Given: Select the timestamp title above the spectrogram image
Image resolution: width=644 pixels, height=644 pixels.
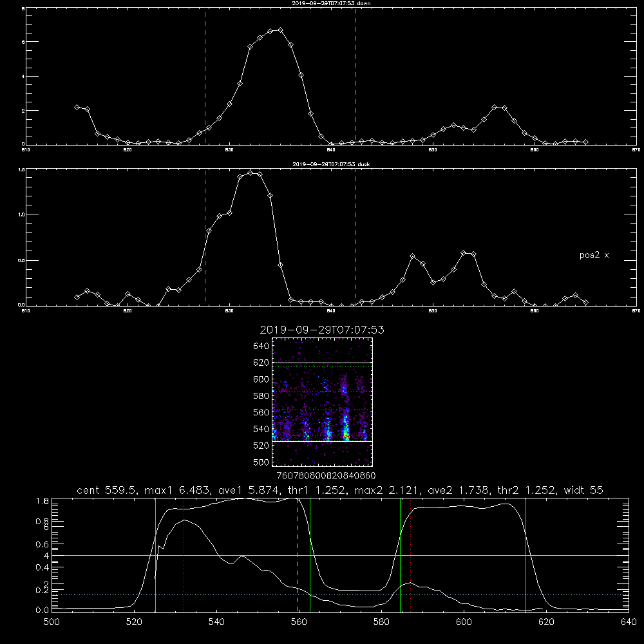Looking at the screenshot, I should pos(322,330).
